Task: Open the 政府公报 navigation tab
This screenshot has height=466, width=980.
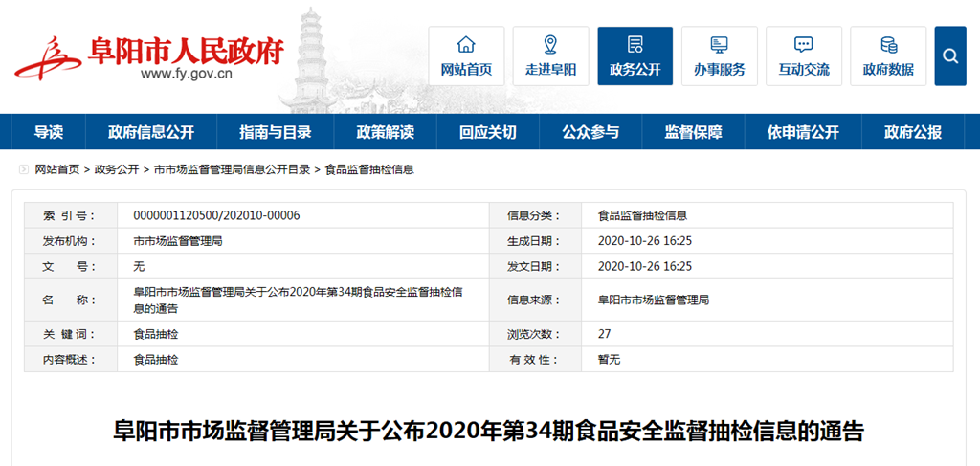Action: click(912, 132)
